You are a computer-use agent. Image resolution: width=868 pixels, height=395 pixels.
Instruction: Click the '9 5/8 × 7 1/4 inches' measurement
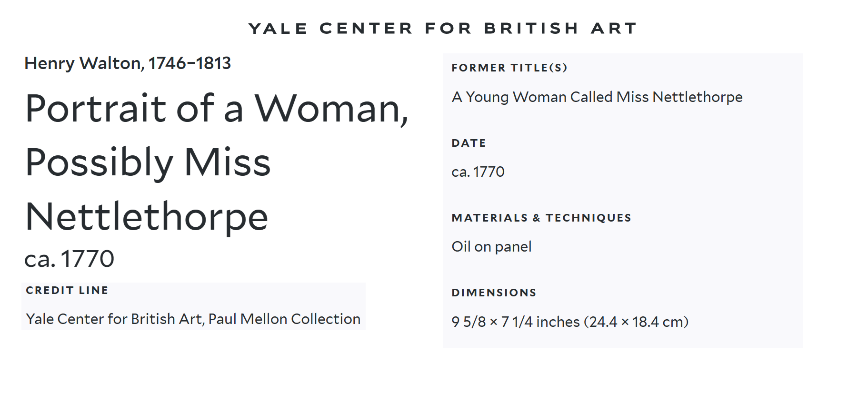[x=516, y=322]
